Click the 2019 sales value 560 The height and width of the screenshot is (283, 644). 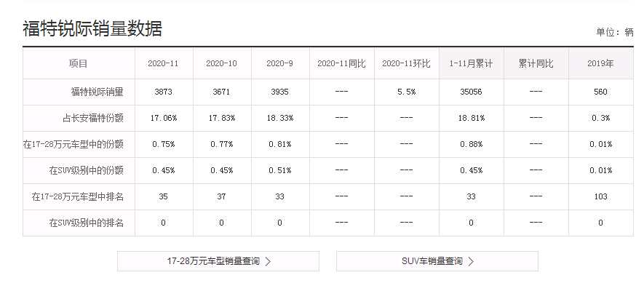point(600,92)
